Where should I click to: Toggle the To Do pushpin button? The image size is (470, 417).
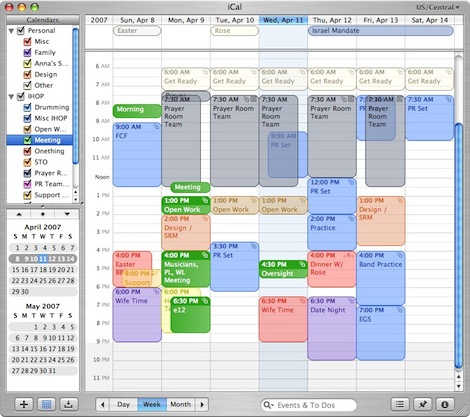[422, 404]
